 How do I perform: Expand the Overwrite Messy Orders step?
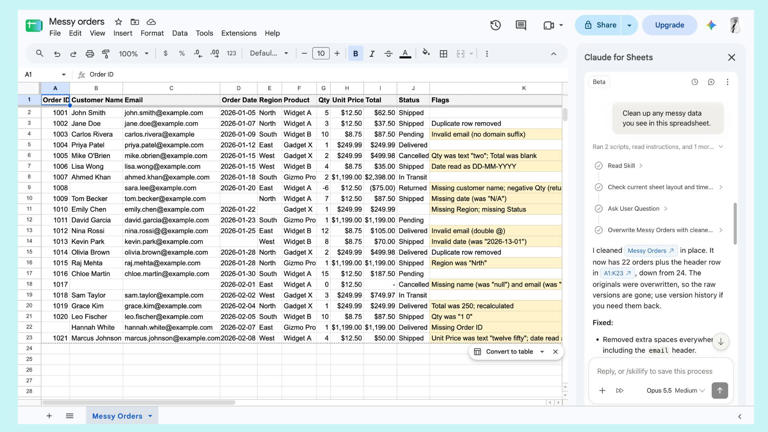(665, 230)
